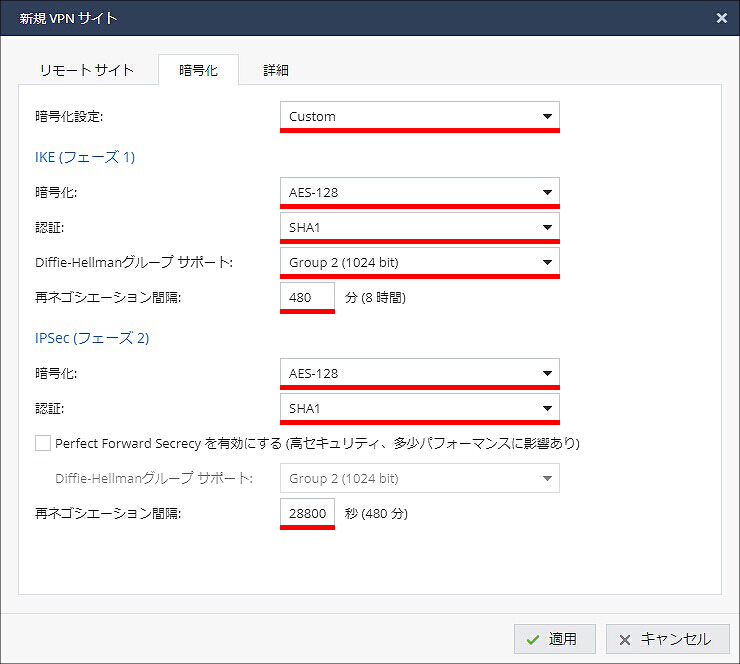Open IPSec フェーズ 2 暗号化 AES-128 dropdown

(x=420, y=373)
